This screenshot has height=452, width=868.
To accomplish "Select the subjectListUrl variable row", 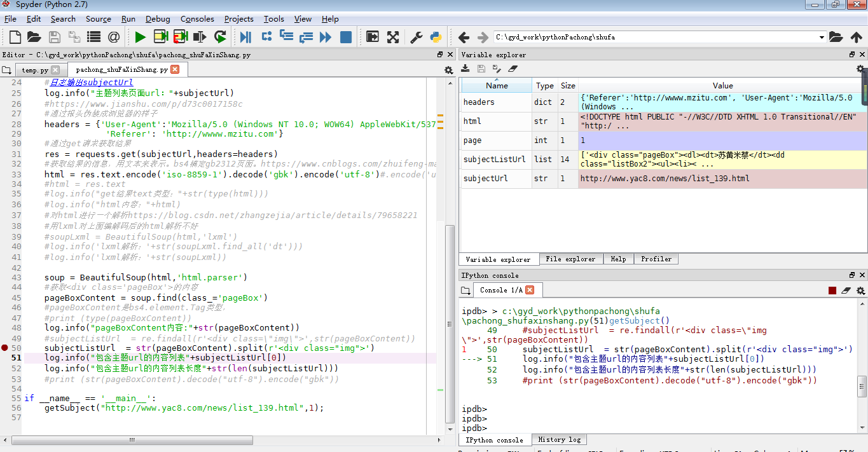I will 494,160.
